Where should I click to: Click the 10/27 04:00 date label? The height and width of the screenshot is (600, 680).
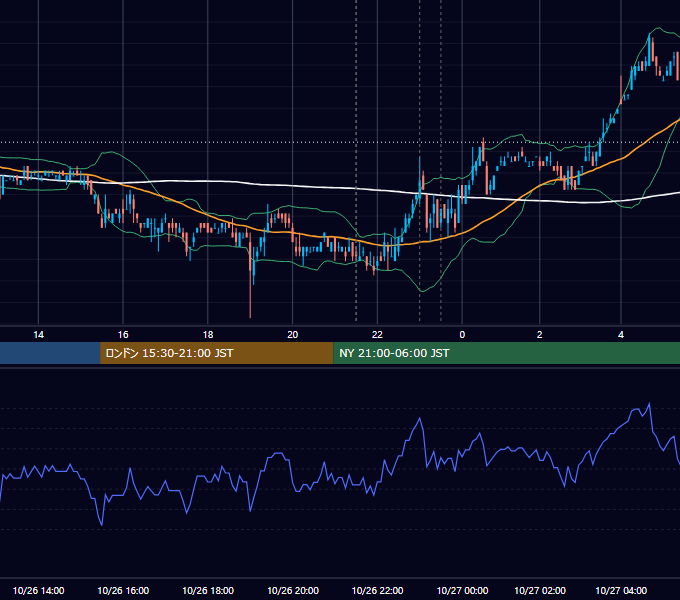click(x=621, y=590)
